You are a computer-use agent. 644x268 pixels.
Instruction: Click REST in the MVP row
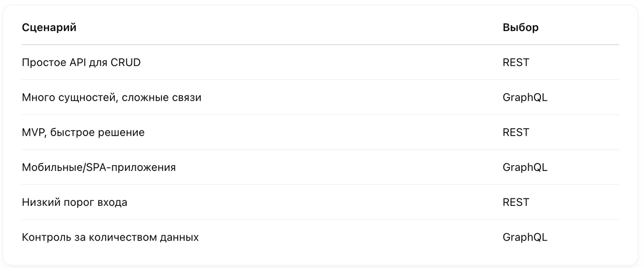click(x=516, y=132)
